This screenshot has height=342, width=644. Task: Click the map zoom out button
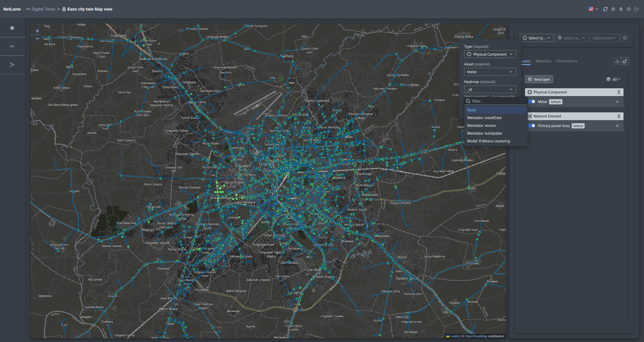(x=37, y=39)
